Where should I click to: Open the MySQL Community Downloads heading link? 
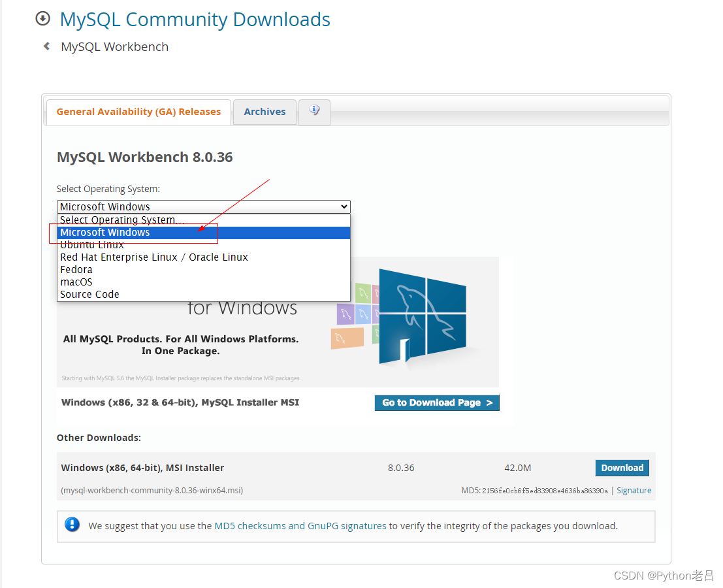195,20
